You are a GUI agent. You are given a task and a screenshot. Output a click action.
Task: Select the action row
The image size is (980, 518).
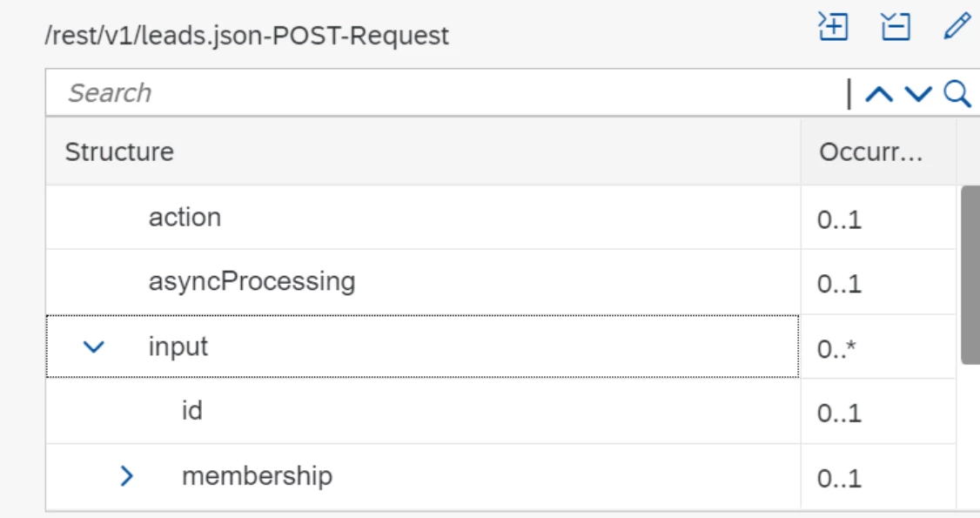coord(185,217)
